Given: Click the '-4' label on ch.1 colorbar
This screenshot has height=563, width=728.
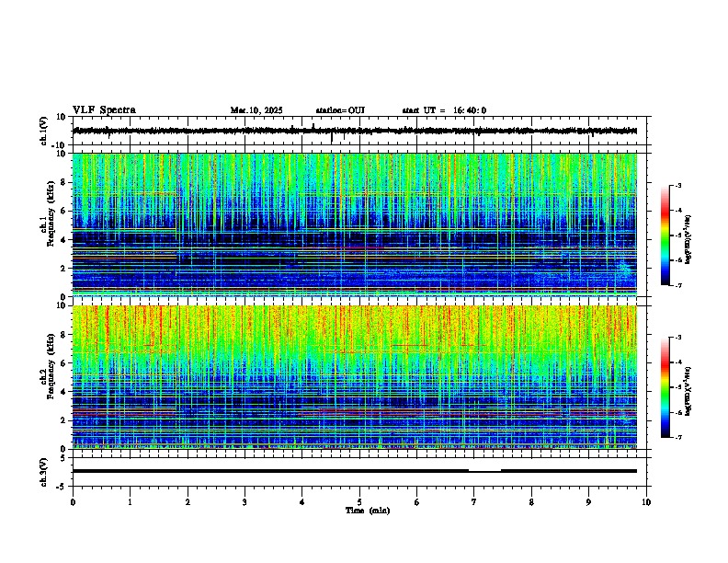Looking at the screenshot, I should [678, 211].
